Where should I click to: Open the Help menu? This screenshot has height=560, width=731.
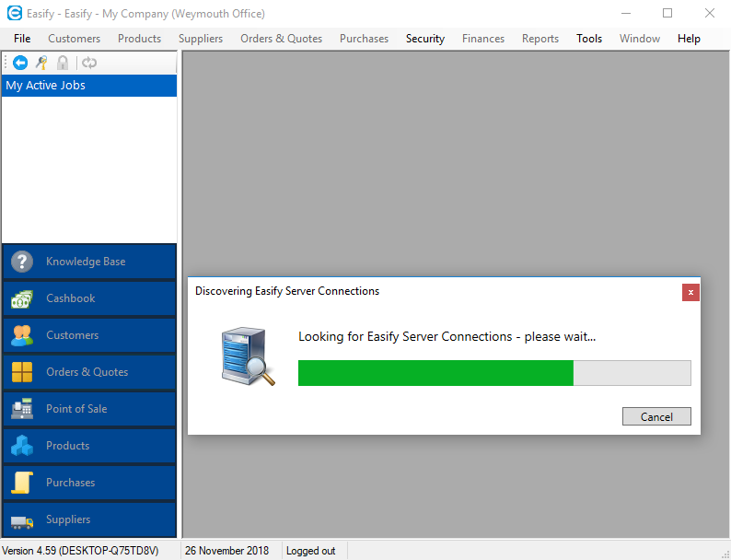689,39
